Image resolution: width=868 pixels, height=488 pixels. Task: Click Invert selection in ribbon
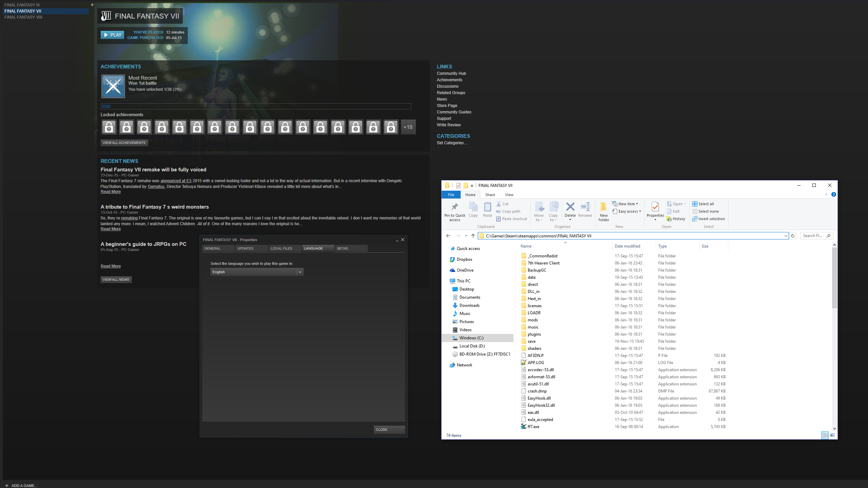[708, 219]
